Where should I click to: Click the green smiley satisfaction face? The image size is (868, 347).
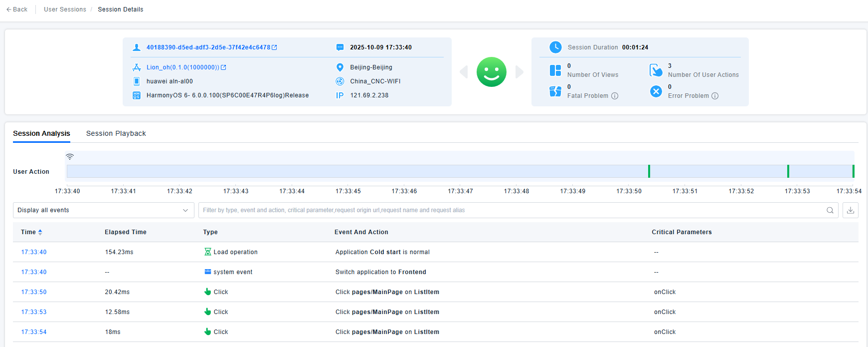[x=492, y=72]
